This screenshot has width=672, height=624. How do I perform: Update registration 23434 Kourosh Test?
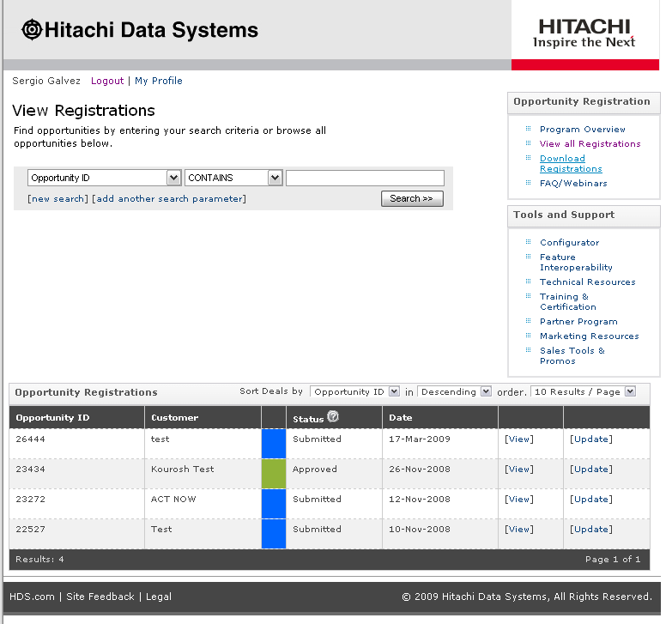coord(591,470)
